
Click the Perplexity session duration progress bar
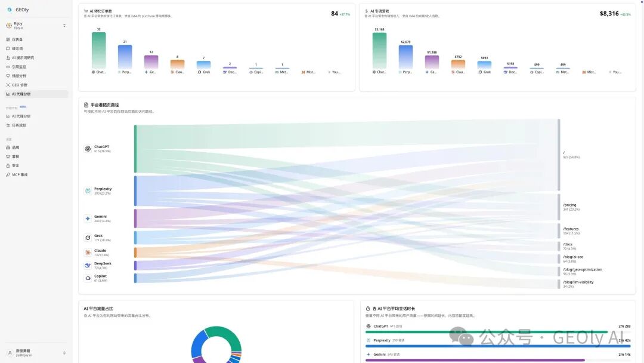click(498, 346)
